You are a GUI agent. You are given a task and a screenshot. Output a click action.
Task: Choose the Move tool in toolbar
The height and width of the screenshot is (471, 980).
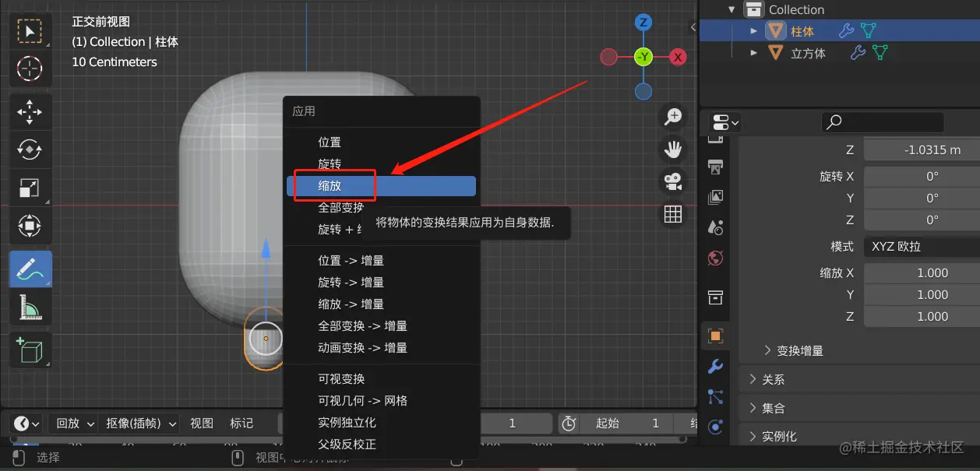[x=30, y=112]
